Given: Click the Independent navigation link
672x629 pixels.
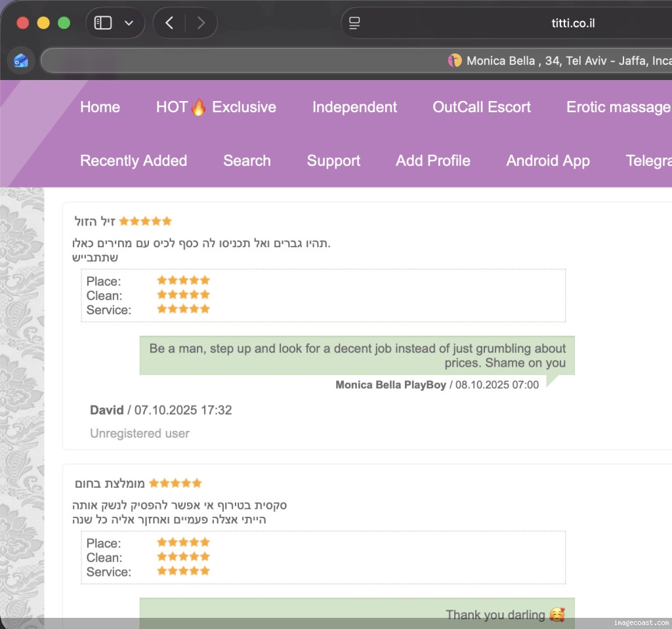Looking at the screenshot, I should [354, 107].
